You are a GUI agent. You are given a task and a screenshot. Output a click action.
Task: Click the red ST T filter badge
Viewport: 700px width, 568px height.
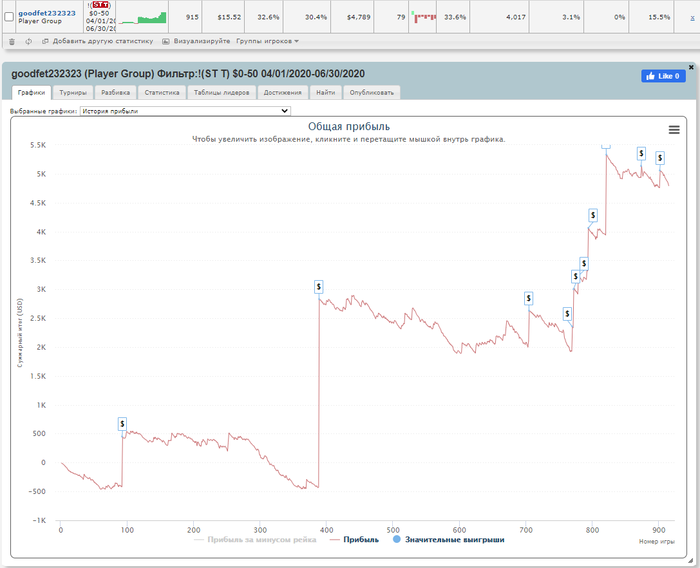point(100,5)
